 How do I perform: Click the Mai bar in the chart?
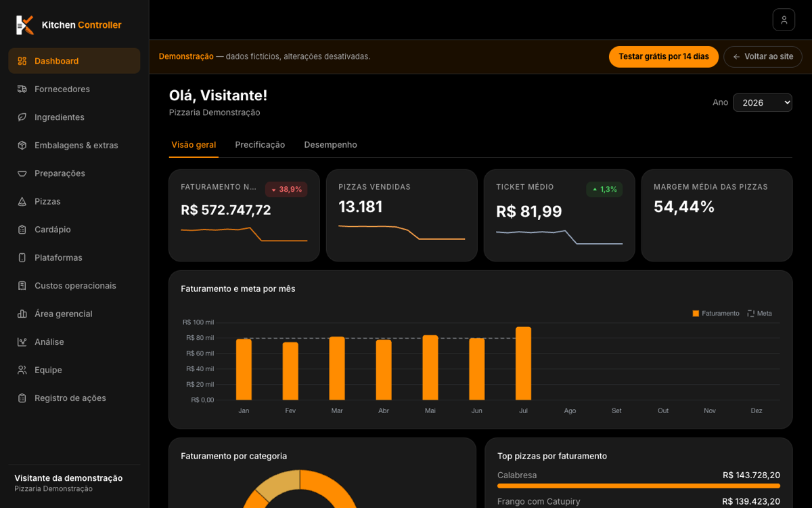tap(430, 368)
